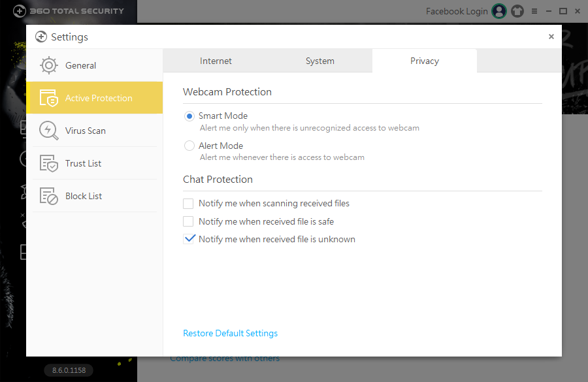Select the Privacy tab
This screenshot has width=588, height=382.
[x=425, y=61]
